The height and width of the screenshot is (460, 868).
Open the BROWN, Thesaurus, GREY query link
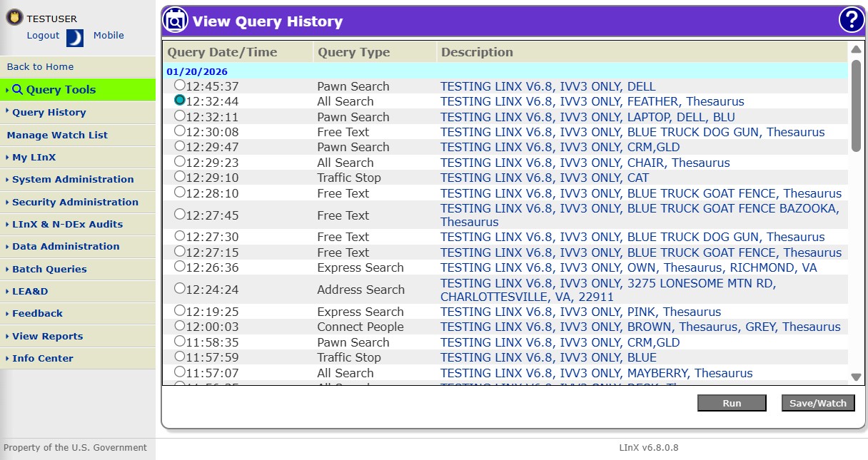[x=640, y=327]
